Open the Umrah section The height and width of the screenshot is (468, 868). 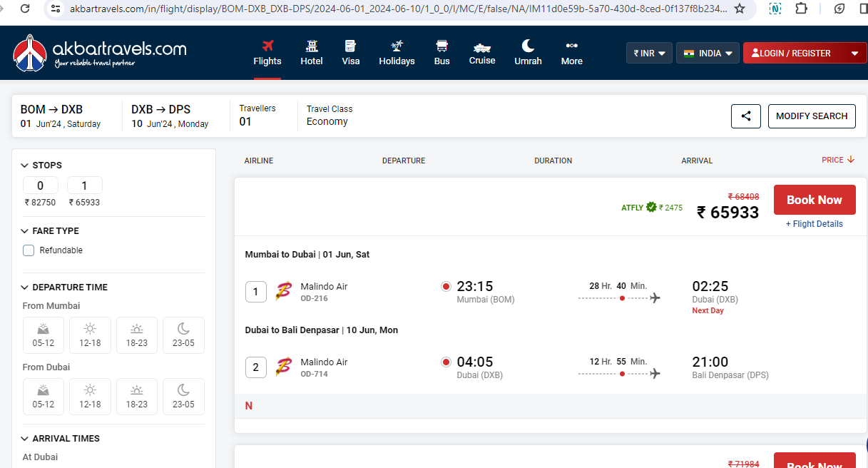(529, 53)
